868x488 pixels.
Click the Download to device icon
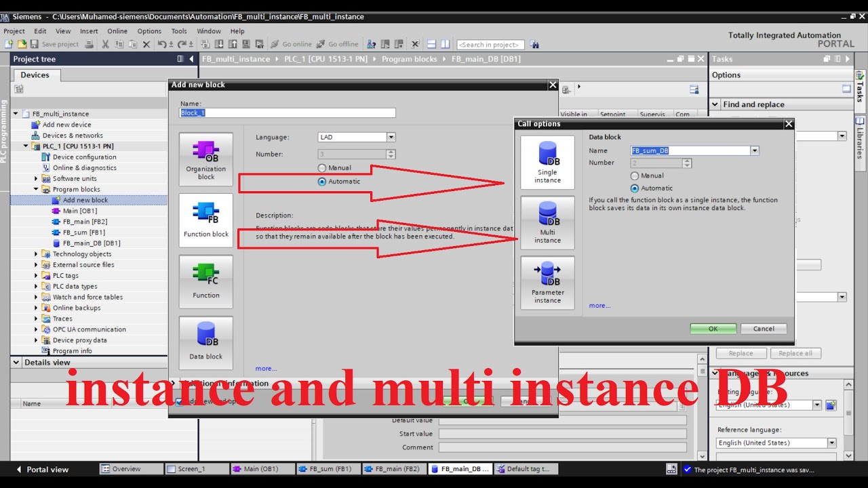218,44
